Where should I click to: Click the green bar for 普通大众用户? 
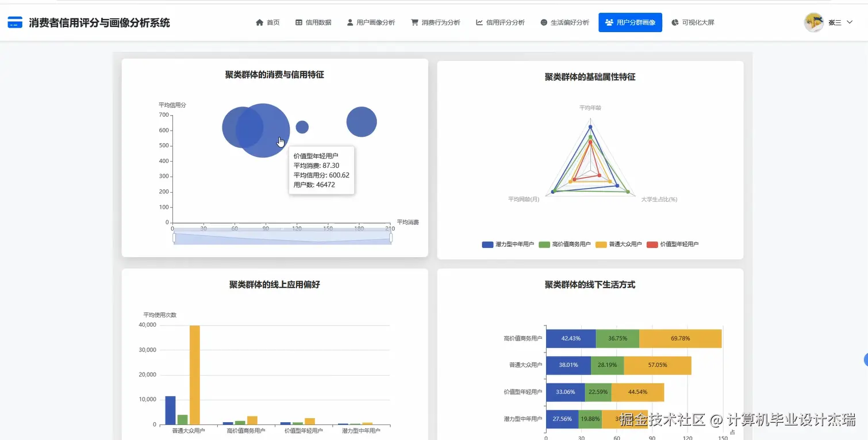183,420
